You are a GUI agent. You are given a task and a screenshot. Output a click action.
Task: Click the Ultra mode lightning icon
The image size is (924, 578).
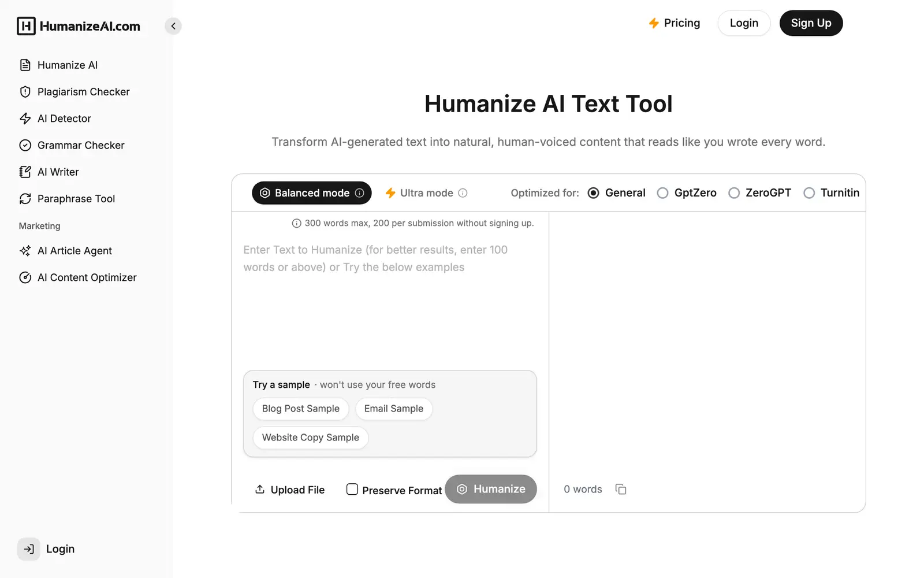point(390,193)
